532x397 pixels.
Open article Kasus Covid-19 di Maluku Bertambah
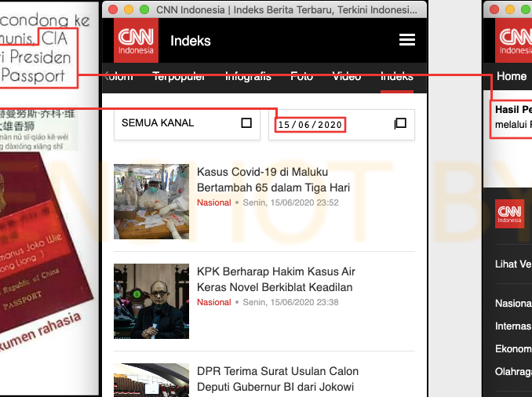pyautogui.click(x=273, y=180)
